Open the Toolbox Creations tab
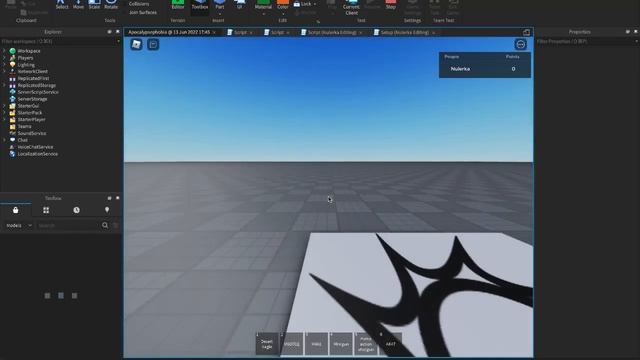The image size is (640, 360). tap(107, 210)
